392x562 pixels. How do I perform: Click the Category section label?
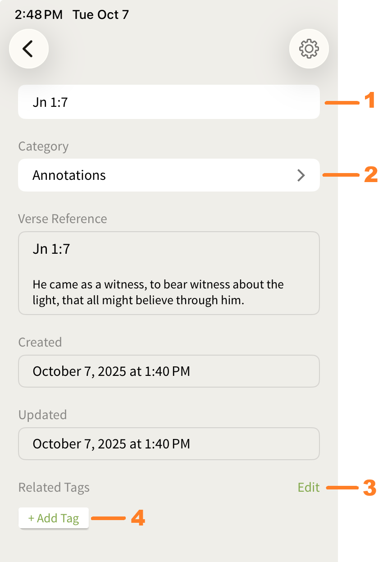[43, 146]
